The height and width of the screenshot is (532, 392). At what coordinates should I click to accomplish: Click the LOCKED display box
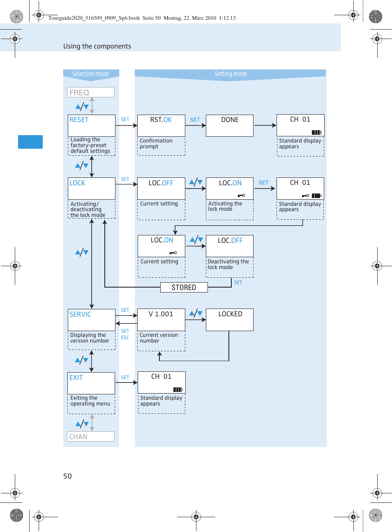pyautogui.click(x=230, y=320)
